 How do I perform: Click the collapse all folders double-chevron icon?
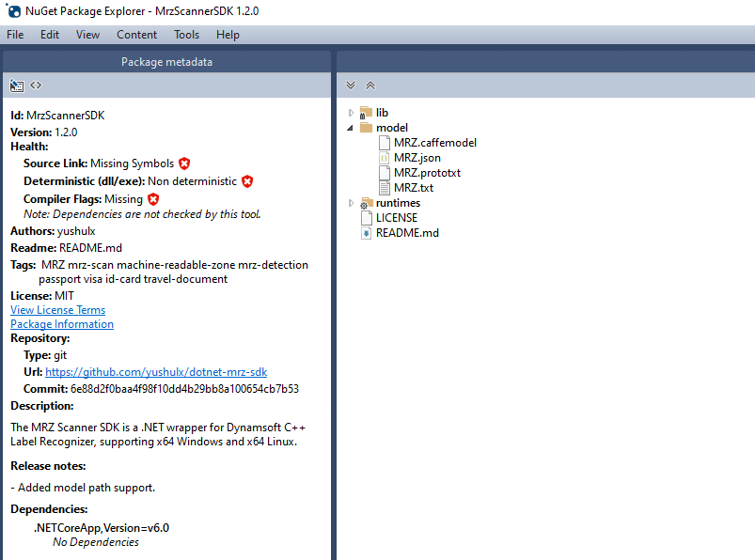(370, 86)
